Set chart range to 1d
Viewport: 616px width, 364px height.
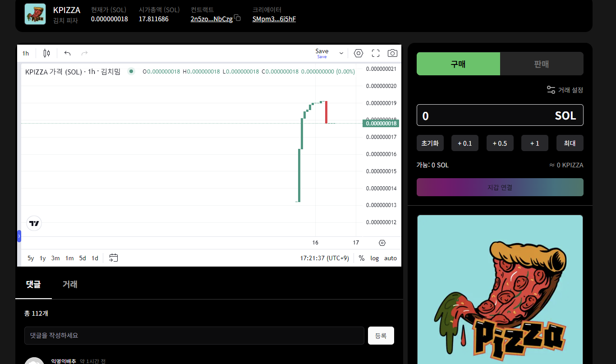[x=95, y=258]
